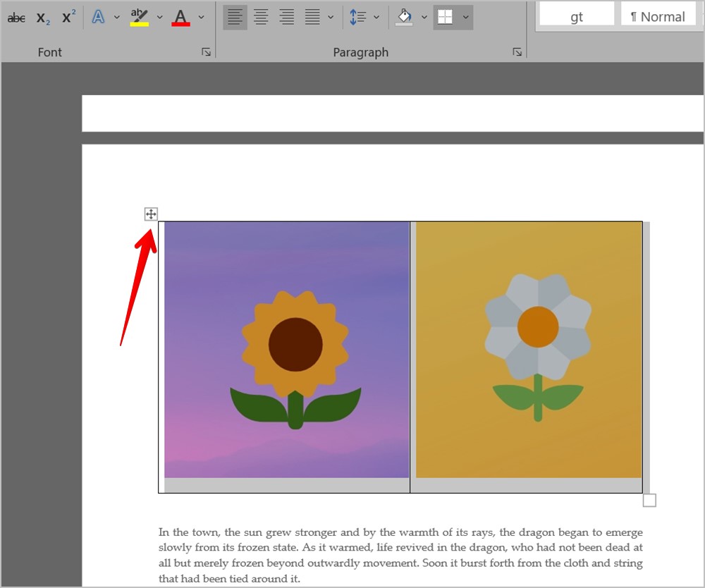Open the Paragraph settings launcher
The height and width of the screenshot is (588, 705).
click(517, 51)
